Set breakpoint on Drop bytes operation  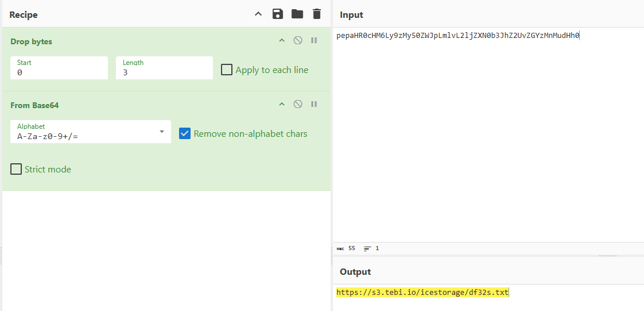click(x=314, y=40)
